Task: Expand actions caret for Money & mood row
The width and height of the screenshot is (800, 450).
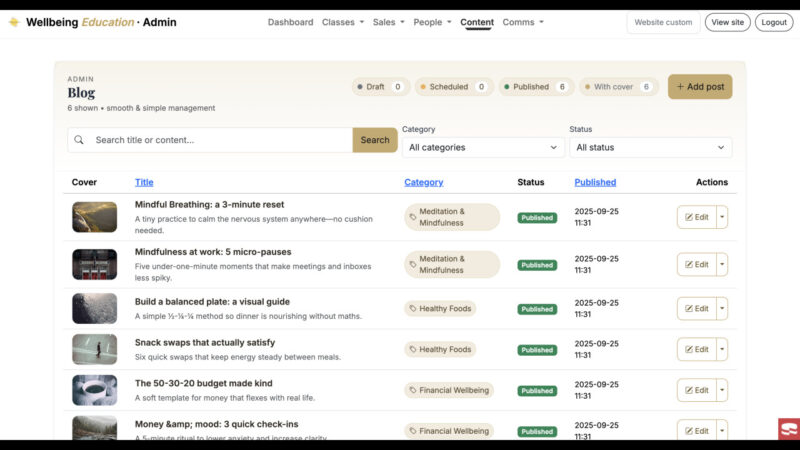Action: pos(722,430)
